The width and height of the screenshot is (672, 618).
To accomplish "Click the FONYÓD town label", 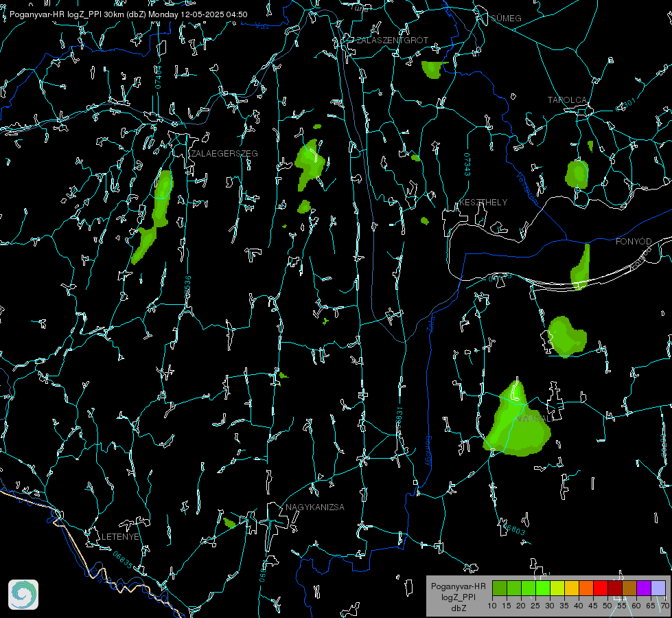I will (x=634, y=242).
